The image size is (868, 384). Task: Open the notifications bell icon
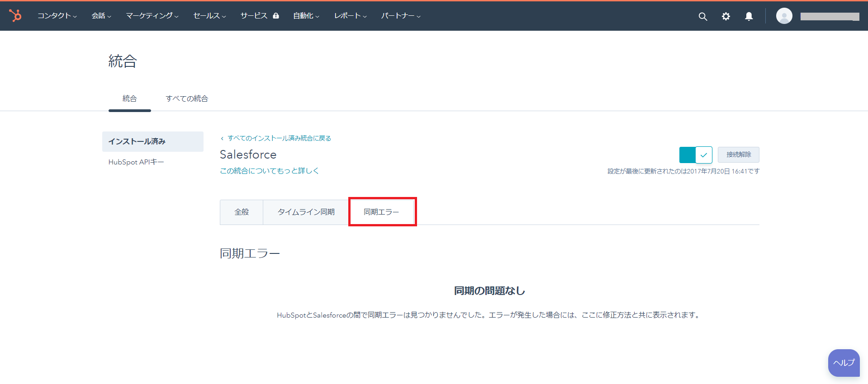(x=749, y=16)
